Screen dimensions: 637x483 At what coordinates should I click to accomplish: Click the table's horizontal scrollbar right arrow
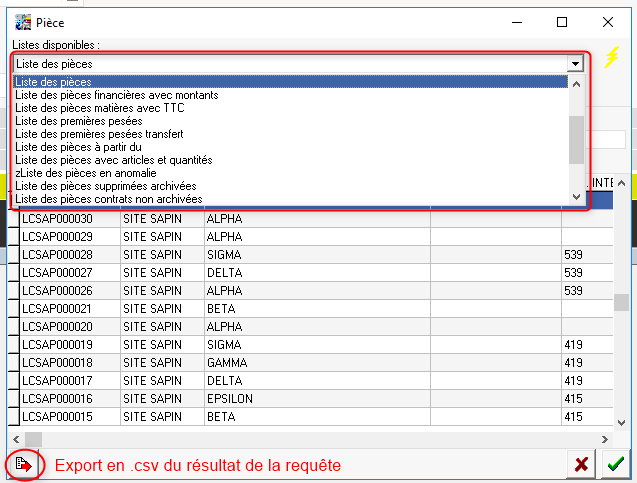[x=603, y=439]
